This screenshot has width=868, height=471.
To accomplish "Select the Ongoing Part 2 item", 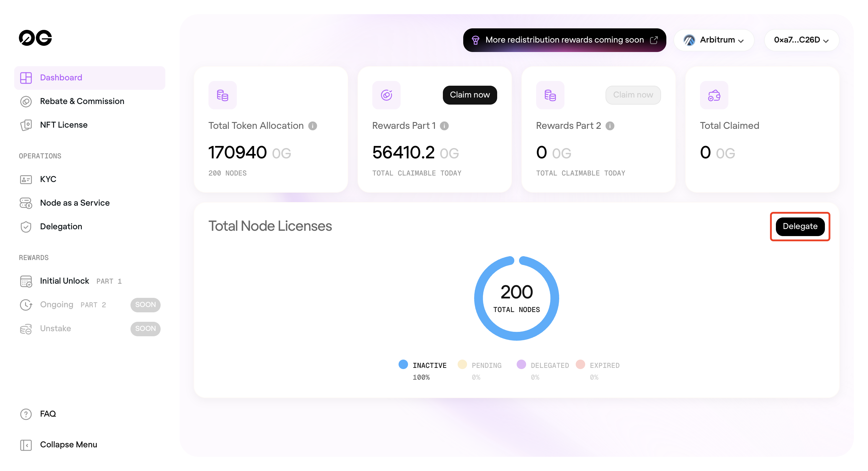I will (x=90, y=305).
